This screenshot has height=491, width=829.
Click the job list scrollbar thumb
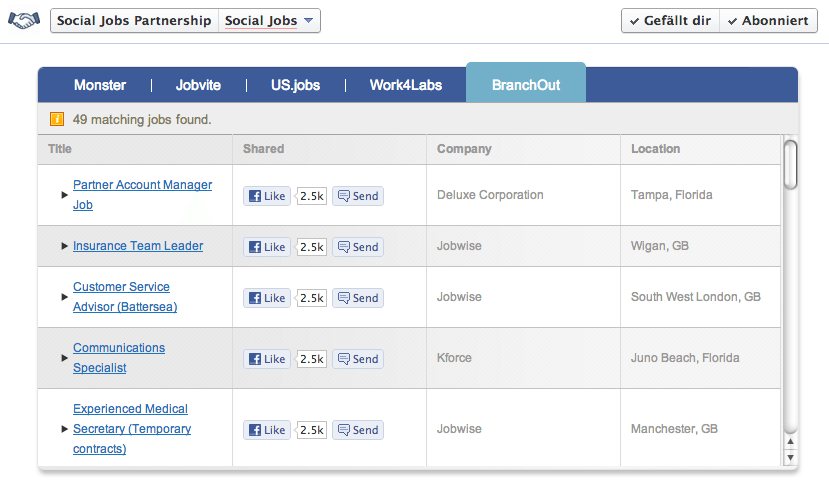pyautogui.click(x=790, y=164)
